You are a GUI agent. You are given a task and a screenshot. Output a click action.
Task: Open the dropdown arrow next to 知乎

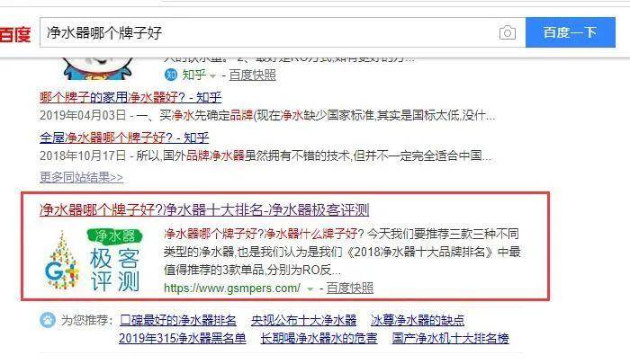[x=213, y=75]
